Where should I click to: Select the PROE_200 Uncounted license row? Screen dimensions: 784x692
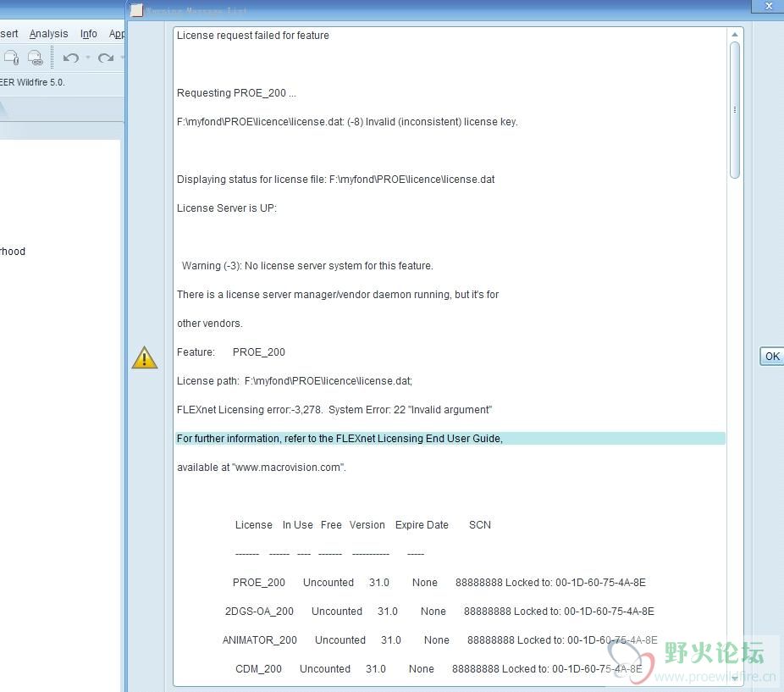click(450, 583)
